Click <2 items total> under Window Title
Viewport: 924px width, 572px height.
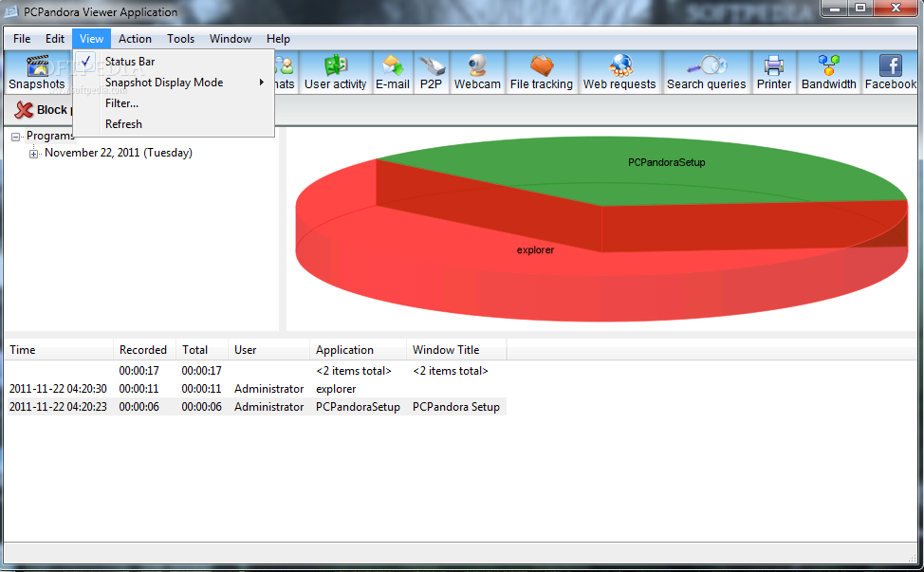coord(451,371)
